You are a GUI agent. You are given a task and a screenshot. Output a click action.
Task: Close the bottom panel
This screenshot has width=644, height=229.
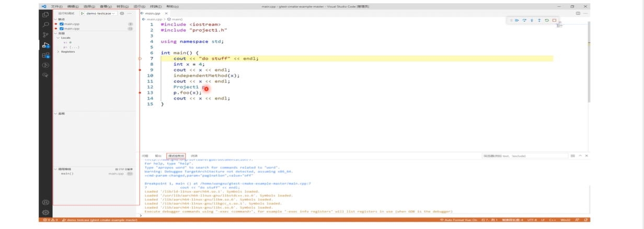(x=586, y=155)
